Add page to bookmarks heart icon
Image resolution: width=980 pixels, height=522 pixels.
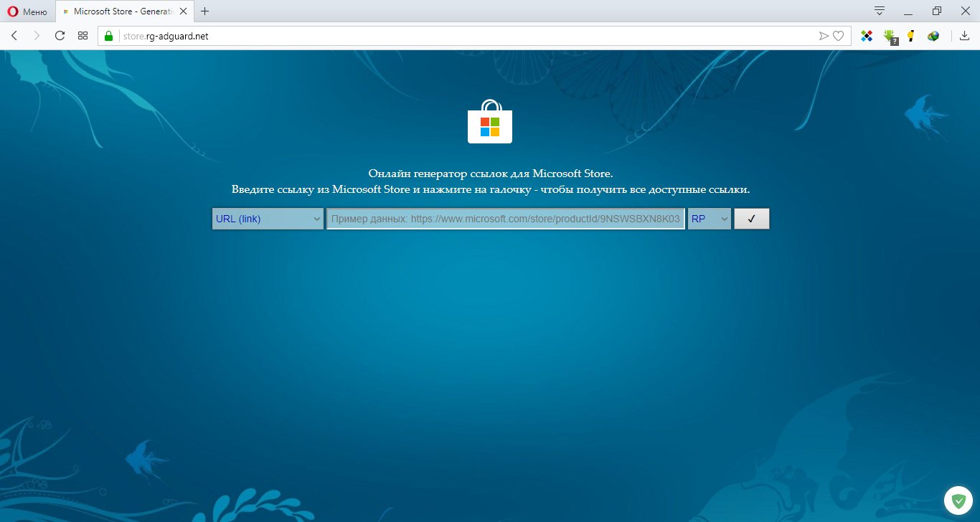coord(838,36)
